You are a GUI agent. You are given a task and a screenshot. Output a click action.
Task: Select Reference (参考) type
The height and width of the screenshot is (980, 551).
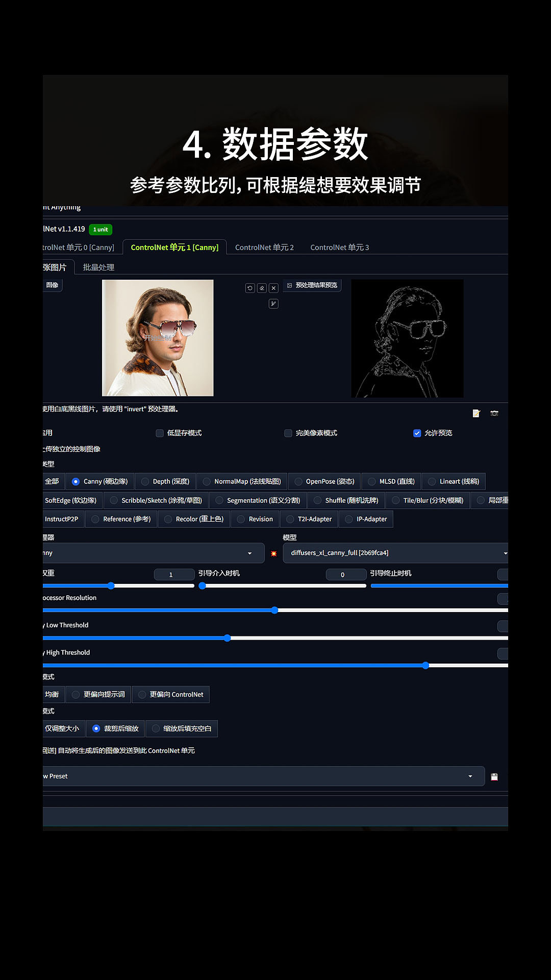(121, 519)
